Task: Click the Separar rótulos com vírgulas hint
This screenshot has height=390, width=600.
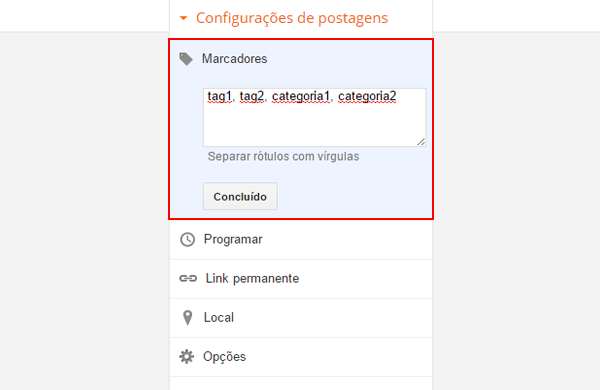Action: pos(283,156)
